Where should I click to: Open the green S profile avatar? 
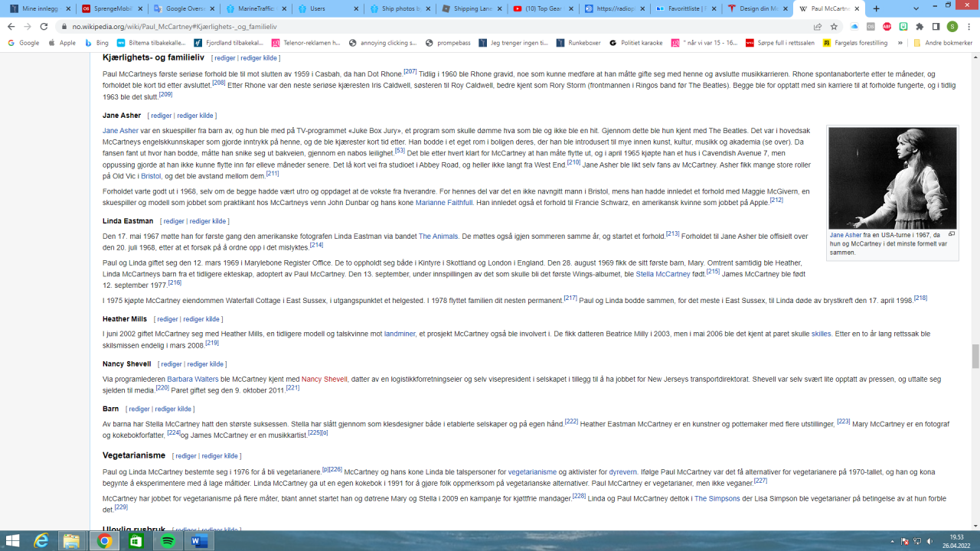tap(952, 26)
